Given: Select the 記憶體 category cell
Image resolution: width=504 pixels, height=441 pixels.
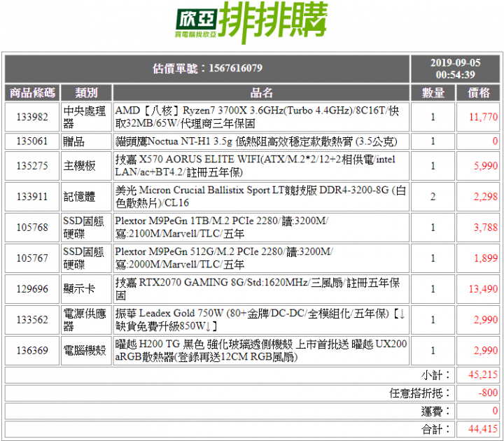Looking at the screenshot, I should (x=87, y=197).
